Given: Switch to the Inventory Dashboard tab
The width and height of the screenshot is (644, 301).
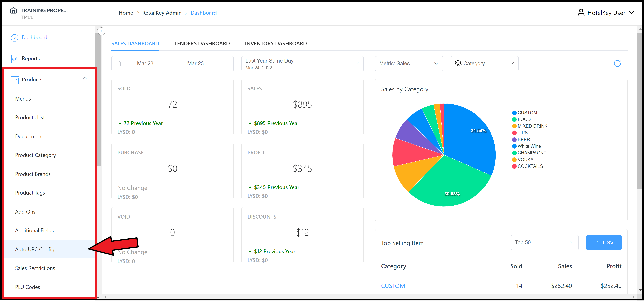Looking at the screenshot, I should [x=276, y=43].
